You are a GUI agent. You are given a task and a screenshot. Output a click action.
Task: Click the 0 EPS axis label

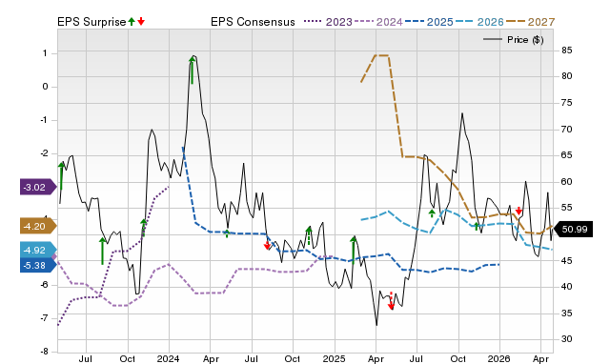pos(45,87)
